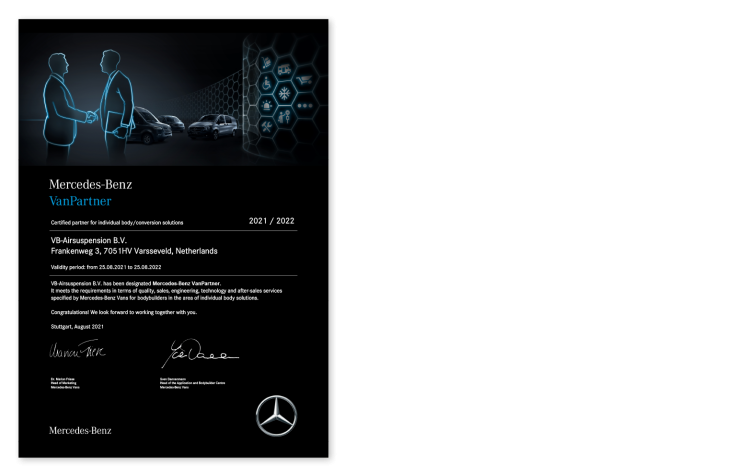Click the 'Congratulations! We look forward' line
The height and width of the screenshot is (466, 736).
click(x=124, y=312)
